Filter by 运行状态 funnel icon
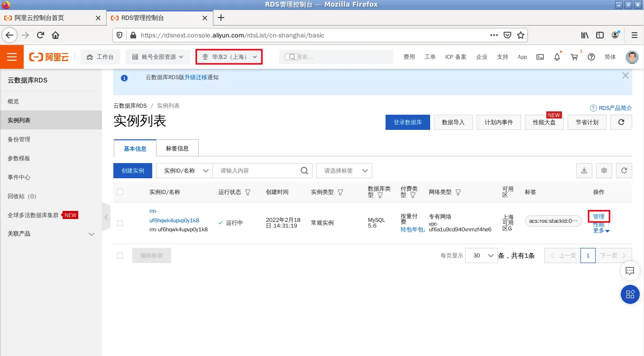Image resolution: width=644 pixels, height=356 pixels. point(248,192)
